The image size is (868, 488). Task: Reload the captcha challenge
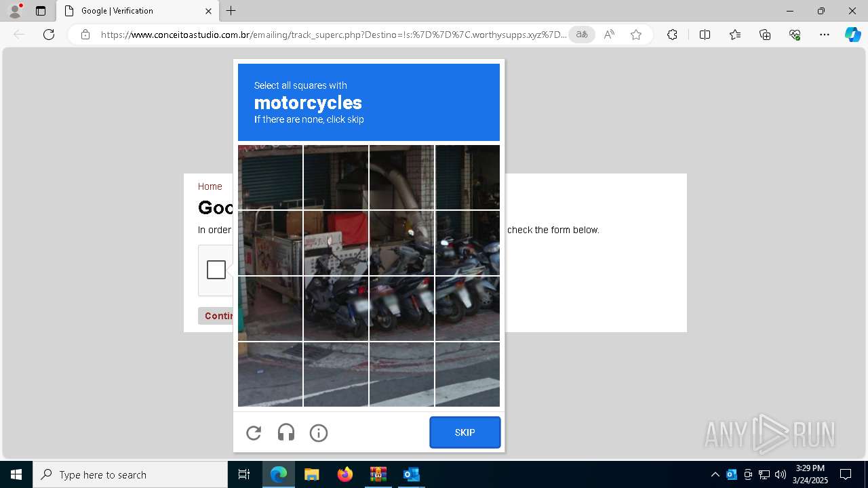click(x=254, y=432)
